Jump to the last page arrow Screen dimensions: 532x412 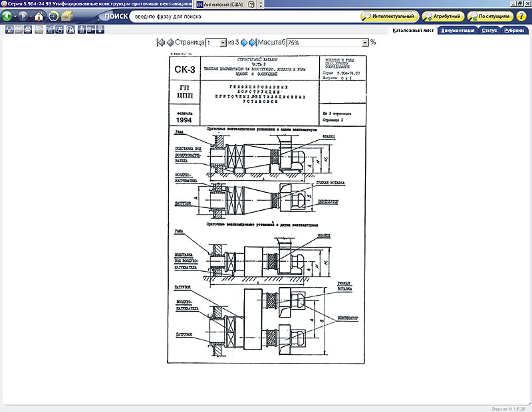click(x=253, y=42)
